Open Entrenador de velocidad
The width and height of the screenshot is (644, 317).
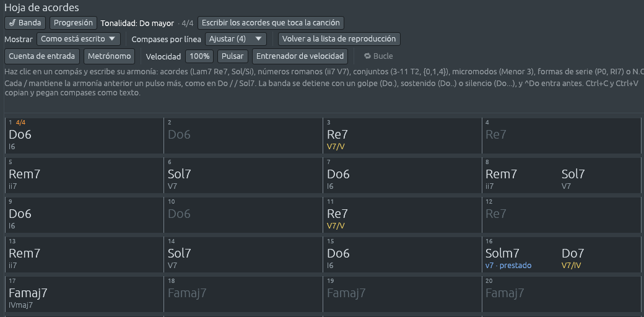pyautogui.click(x=300, y=56)
